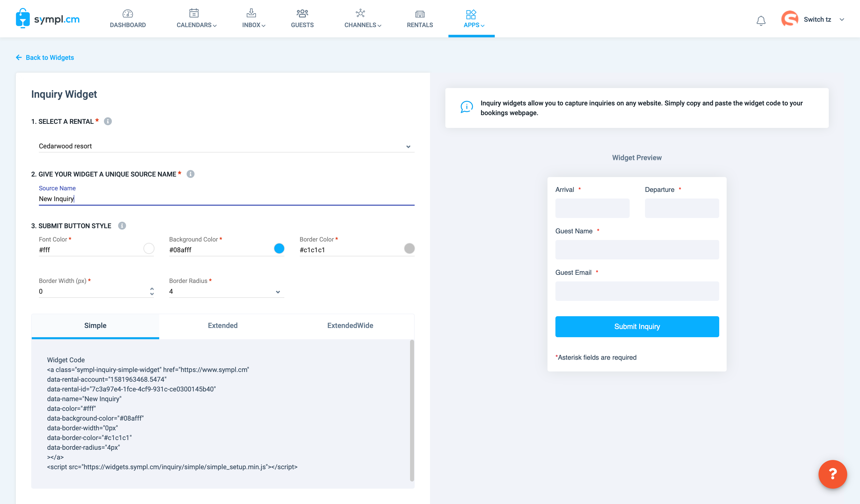Viewport: 860px width, 504px height.
Task: Click the Submit Inquiry button
Action: coord(637,326)
